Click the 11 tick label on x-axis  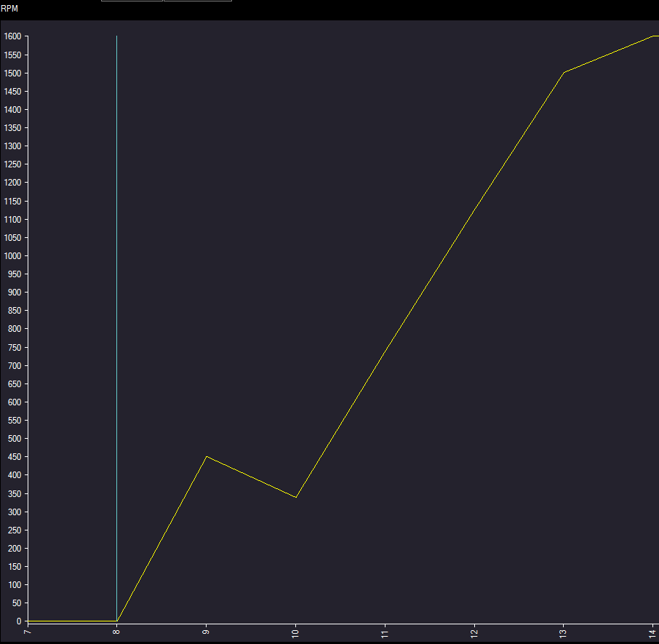(385, 634)
